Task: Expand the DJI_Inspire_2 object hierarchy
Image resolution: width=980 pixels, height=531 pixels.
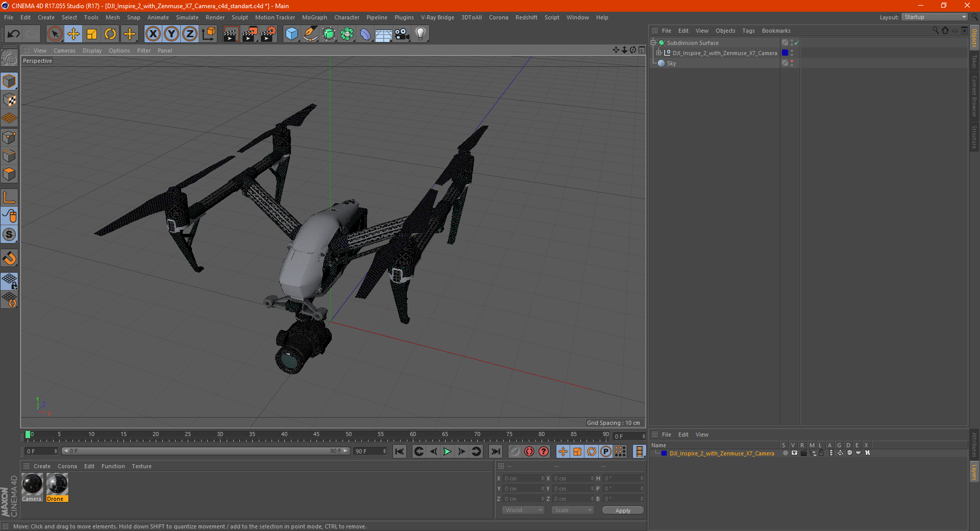Action: click(x=658, y=53)
